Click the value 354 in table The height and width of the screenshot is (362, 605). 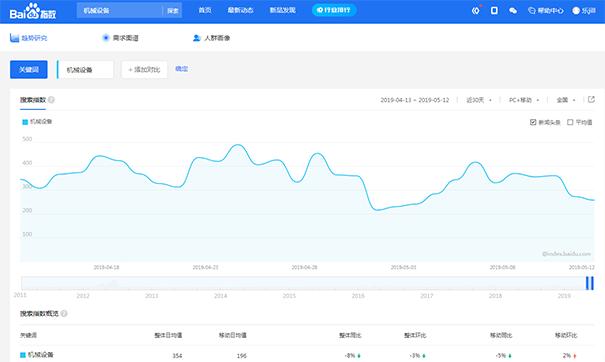click(x=177, y=355)
